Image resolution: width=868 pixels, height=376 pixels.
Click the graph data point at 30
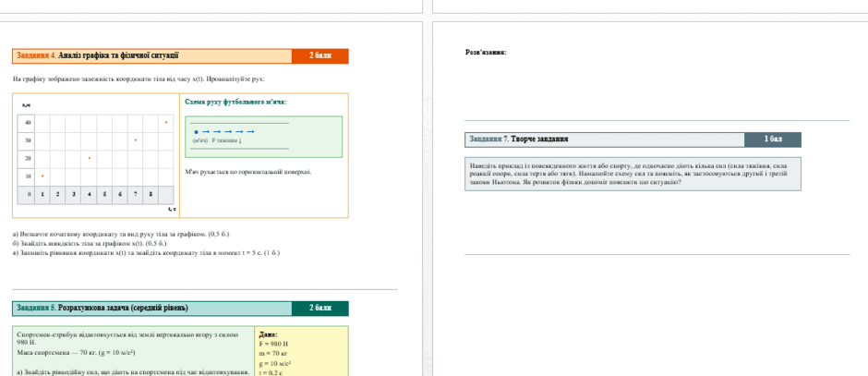point(136,140)
